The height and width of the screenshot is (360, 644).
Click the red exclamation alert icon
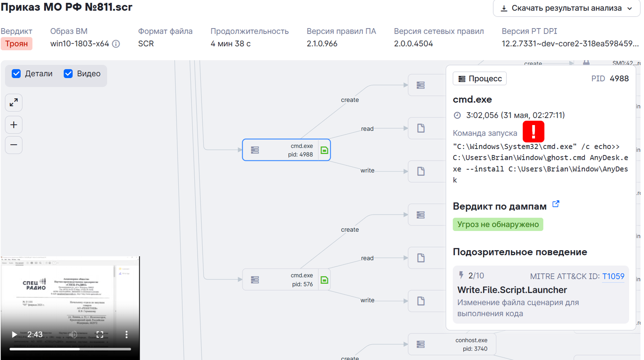point(533,132)
